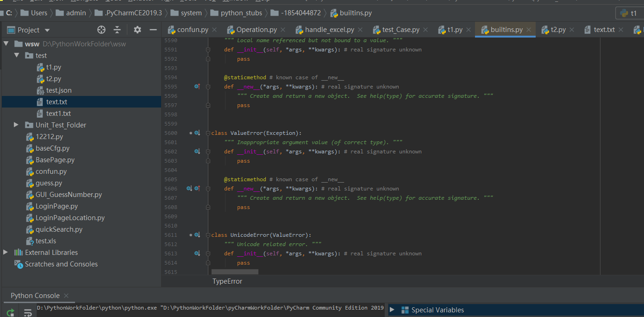Click overridden marker beside class ValueError
This screenshot has height=317, width=644.
[x=197, y=133]
